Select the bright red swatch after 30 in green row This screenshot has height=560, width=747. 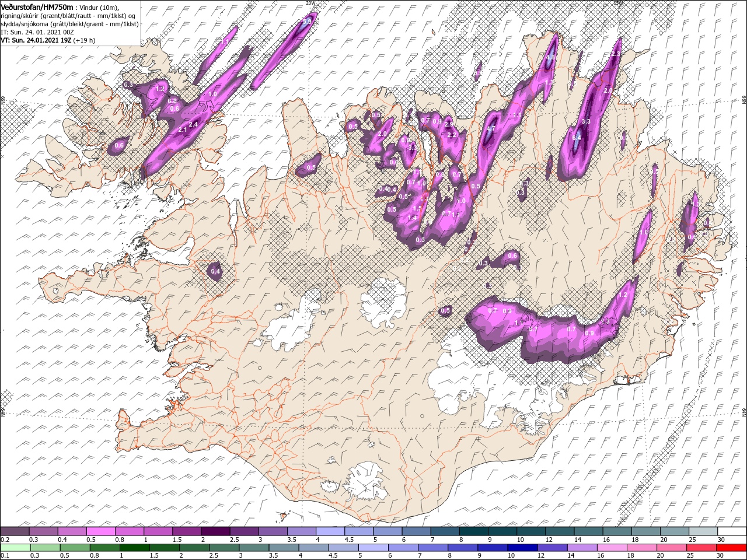coord(731,548)
